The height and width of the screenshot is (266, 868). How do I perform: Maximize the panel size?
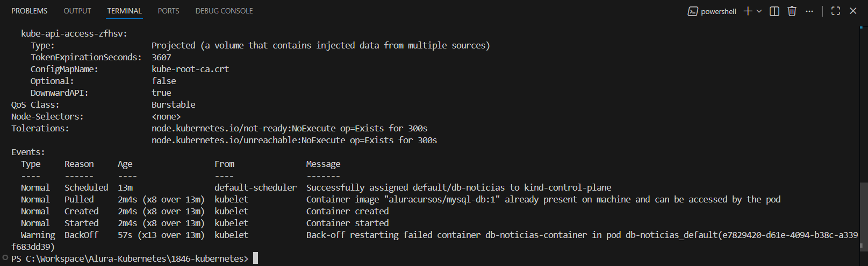click(836, 11)
